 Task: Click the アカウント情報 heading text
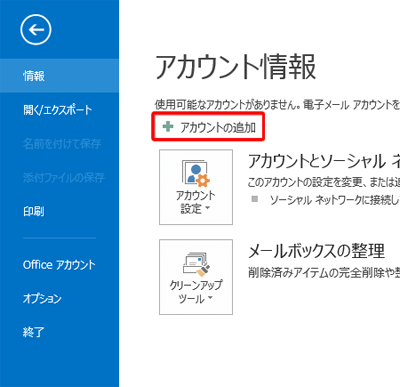point(235,68)
